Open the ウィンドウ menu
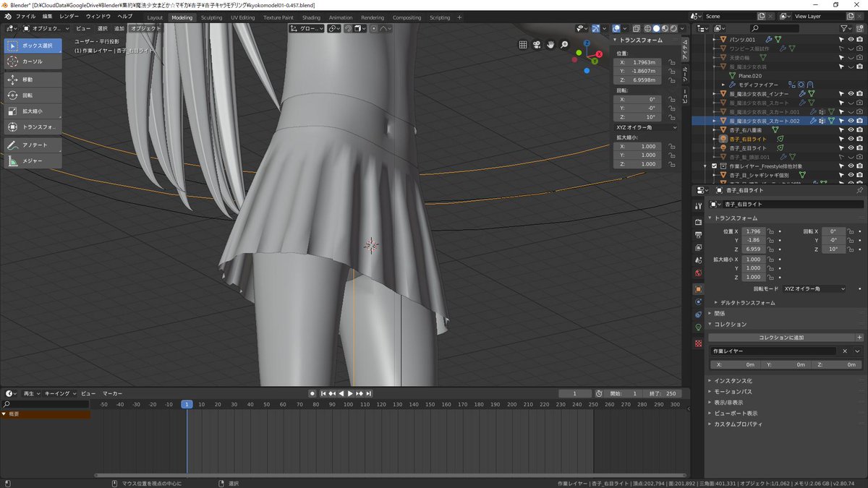The image size is (868, 488). 98,16
